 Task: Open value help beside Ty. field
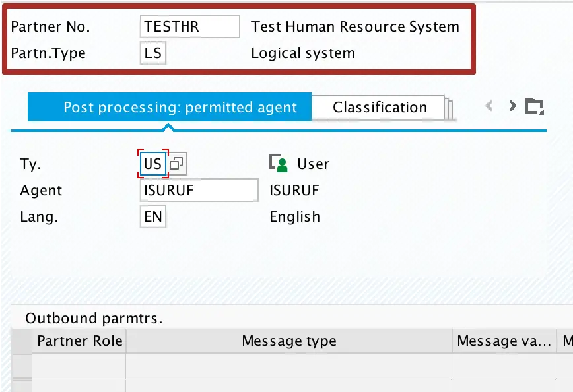click(x=178, y=164)
